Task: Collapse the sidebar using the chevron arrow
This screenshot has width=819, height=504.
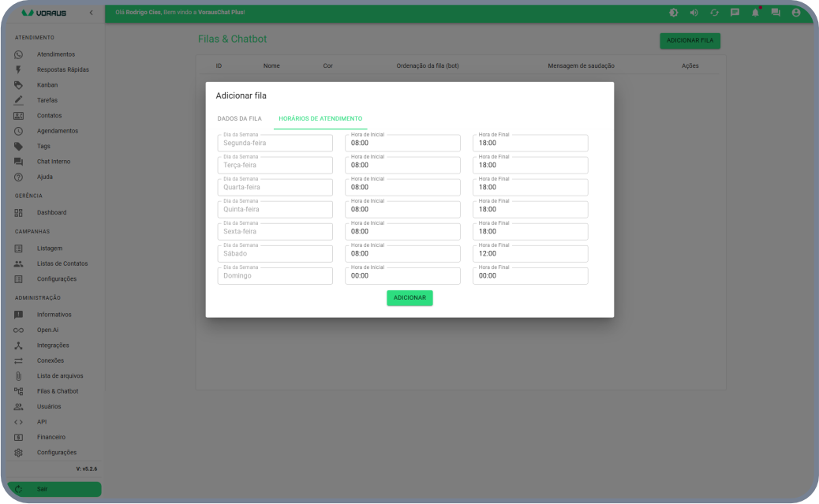Action: click(x=91, y=13)
